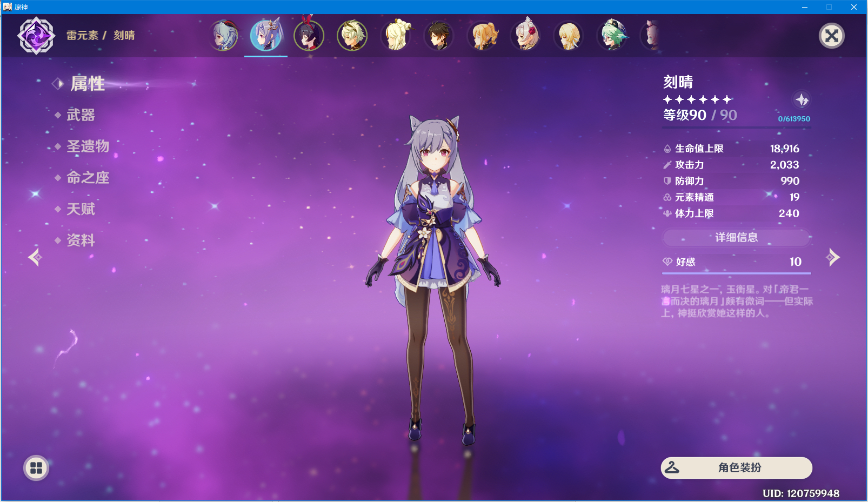Click the character description paragraph
This screenshot has width=868, height=502.
pyautogui.click(x=737, y=301)
